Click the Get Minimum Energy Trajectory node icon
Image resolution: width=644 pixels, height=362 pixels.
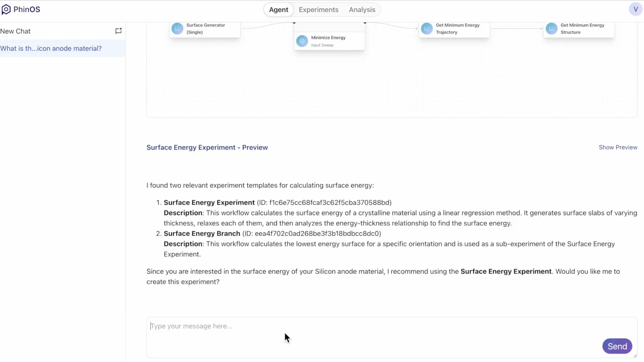pyautogui.click(x=427, y=29)
